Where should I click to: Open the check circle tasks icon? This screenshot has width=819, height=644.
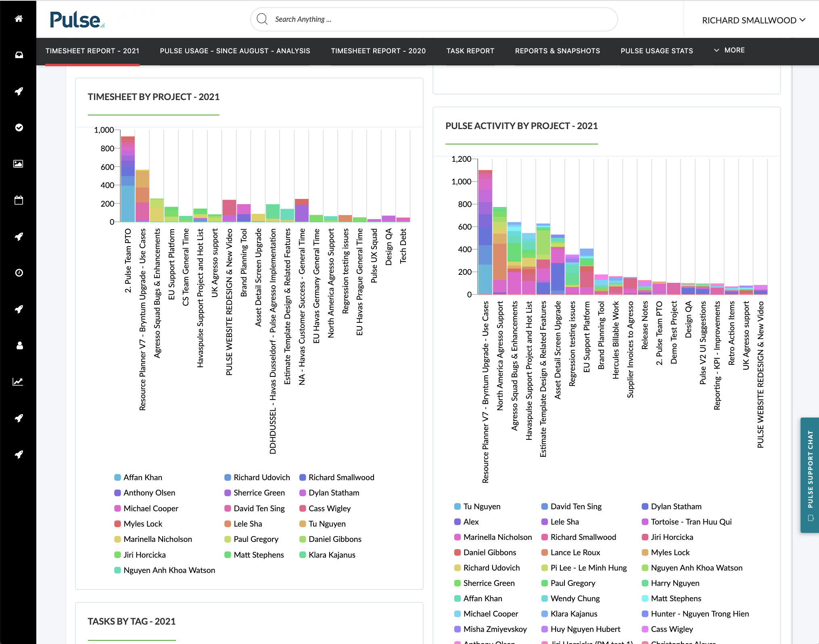[19, 128]
